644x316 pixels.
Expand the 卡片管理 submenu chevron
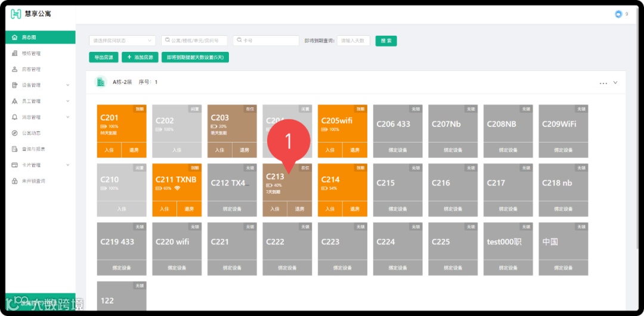click(68, 165)
